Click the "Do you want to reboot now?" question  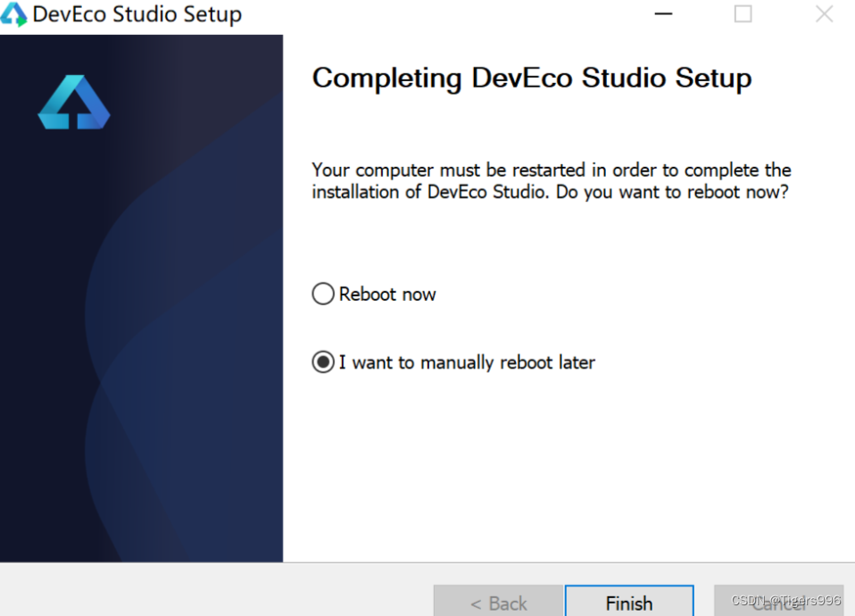[672, 192]
